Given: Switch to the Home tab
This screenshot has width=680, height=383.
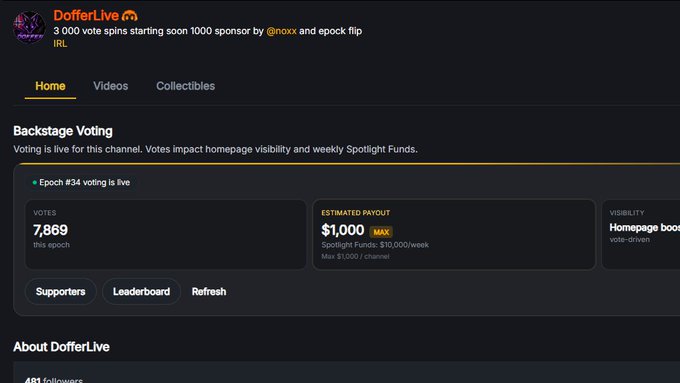Looking at the screenshot, I should [50, 86].
